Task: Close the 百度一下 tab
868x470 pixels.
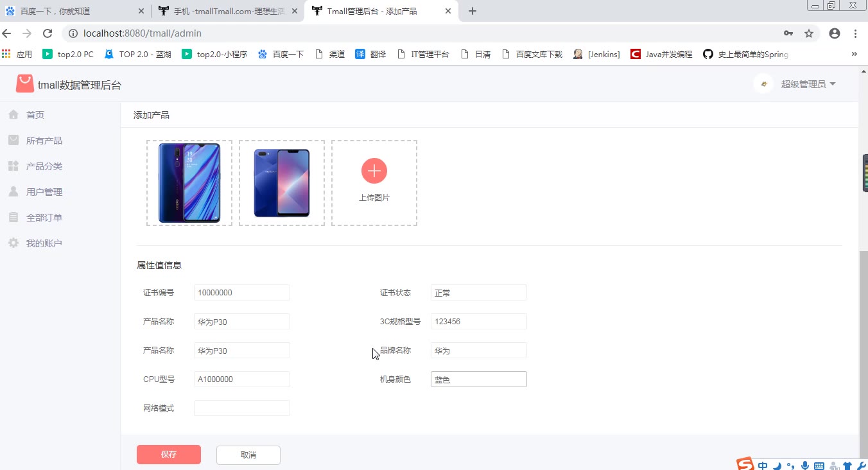Action: pos(141,11)
